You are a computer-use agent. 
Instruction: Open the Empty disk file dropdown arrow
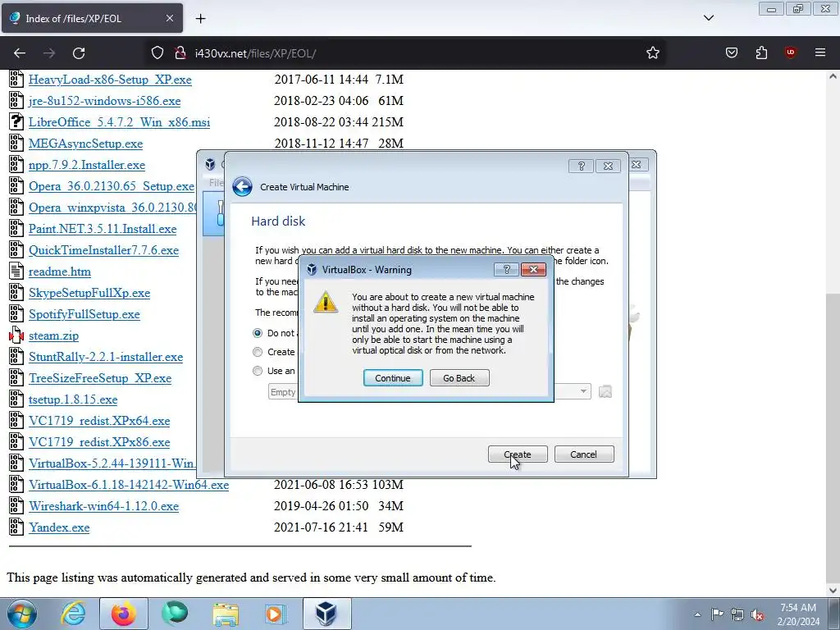pos(583,391)
